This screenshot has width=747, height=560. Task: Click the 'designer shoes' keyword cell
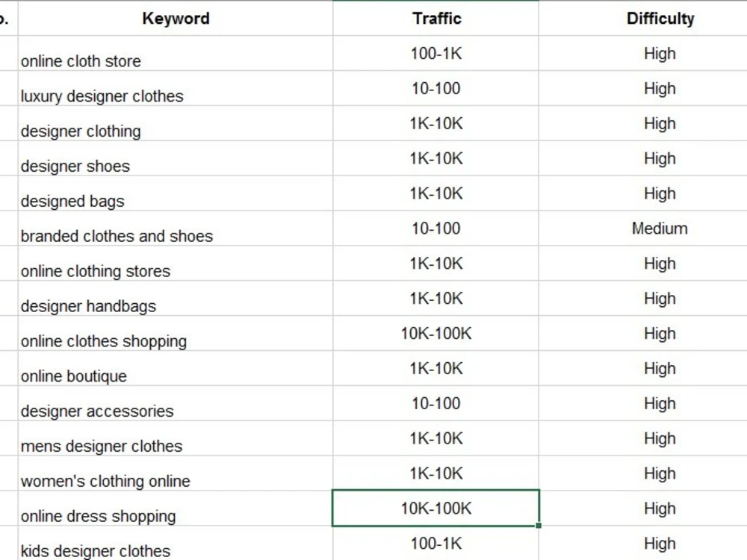[x=176, y=158]
